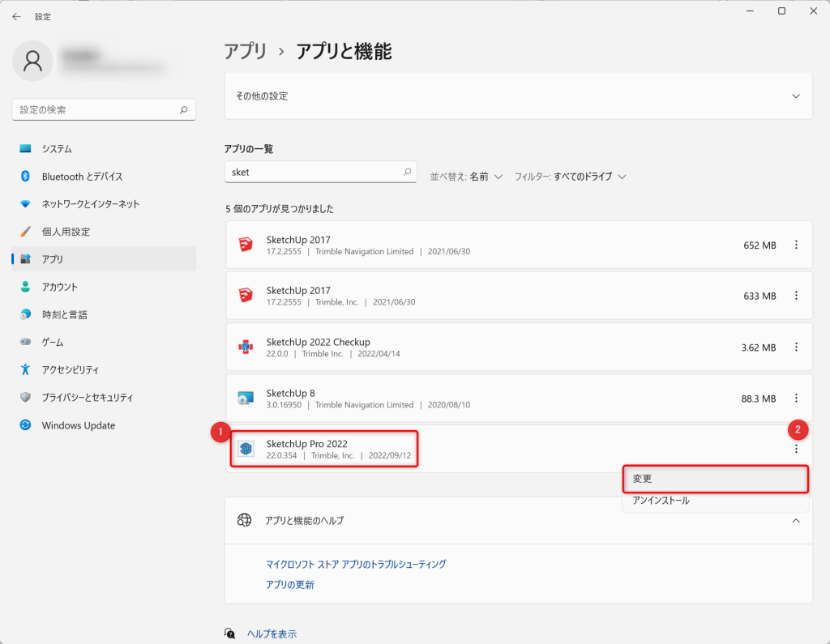Image resolution: width=830 pixels, height=644 pixels.
Task: Open Bluetooth とデバイス settings
Action: pyautogui.click(x=82, y=177)
